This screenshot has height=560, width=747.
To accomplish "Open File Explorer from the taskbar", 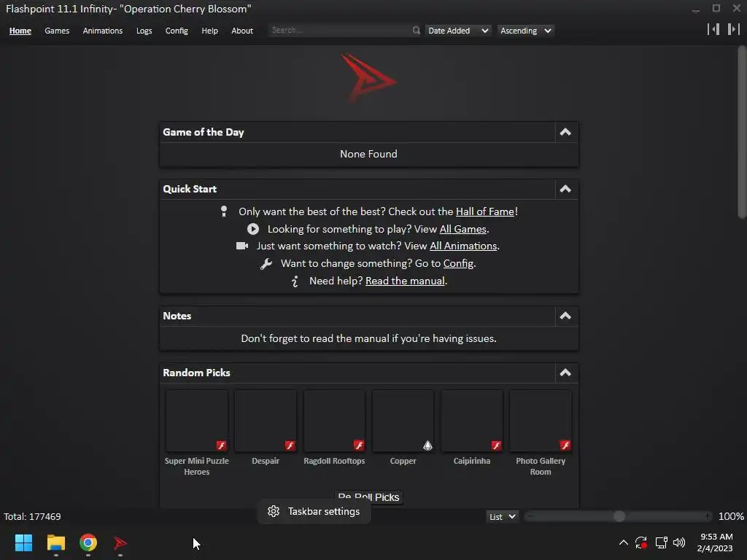I will [56, 542].
